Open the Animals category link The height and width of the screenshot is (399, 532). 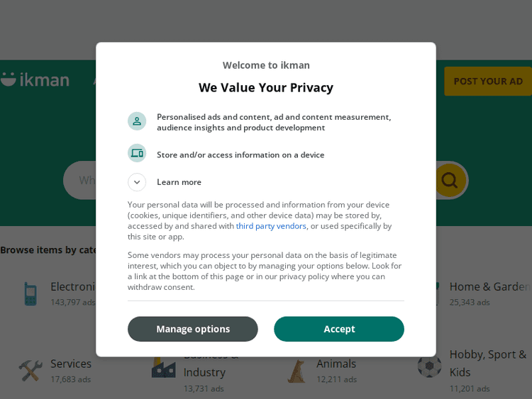(x=336, y=364)
